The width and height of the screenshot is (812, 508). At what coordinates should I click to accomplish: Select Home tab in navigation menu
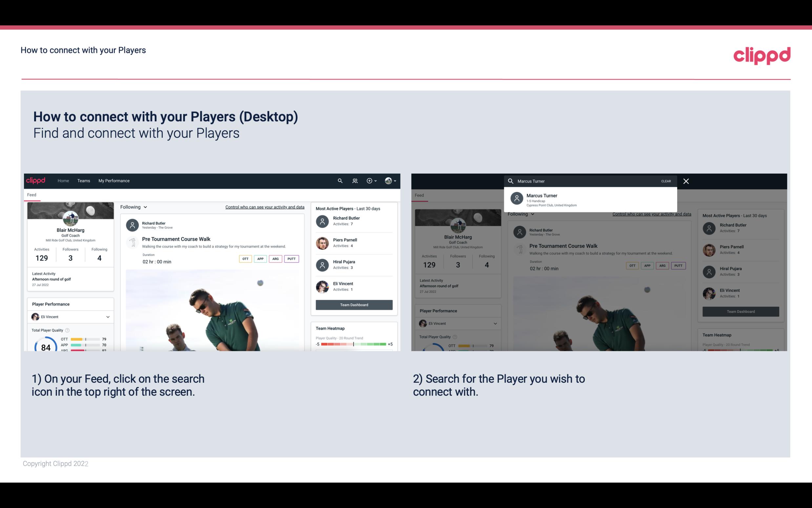tap(63, 180)
